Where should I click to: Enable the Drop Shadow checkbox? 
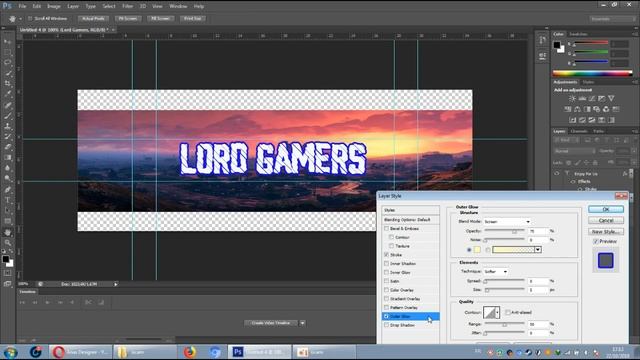coord(386,325)
